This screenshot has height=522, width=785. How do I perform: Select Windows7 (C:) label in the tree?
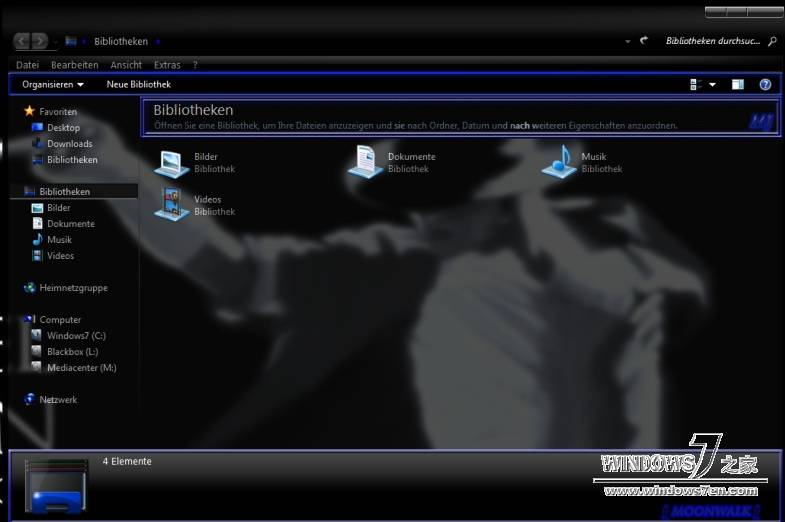pos(76,336)
